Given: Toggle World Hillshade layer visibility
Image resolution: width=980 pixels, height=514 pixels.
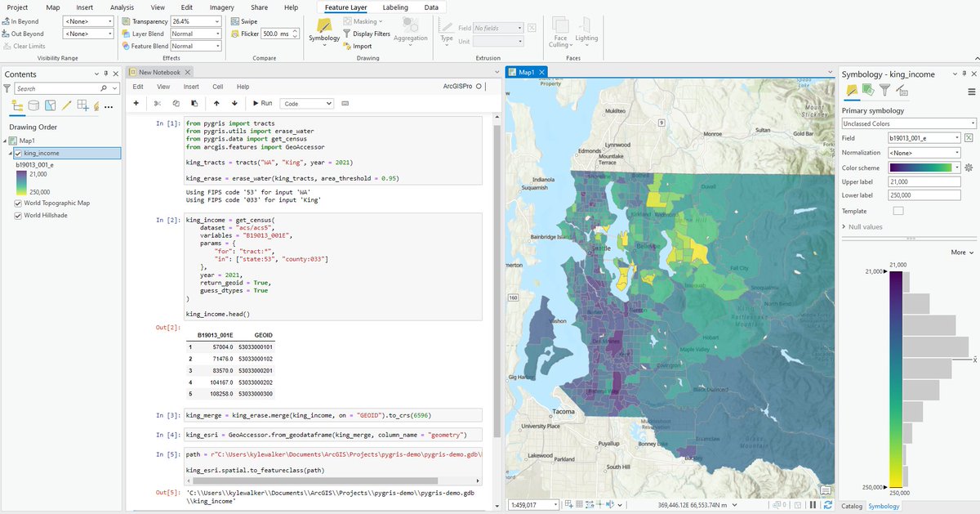Looking at the screenshot, I should click(x=19, y=216).
